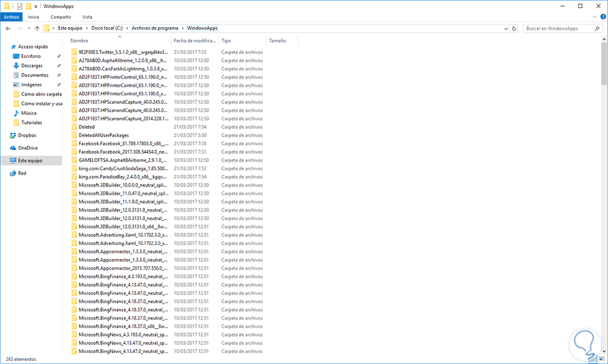The image size is (608, 364).
Task: Select the A278AB0D.AsphaltXtreme folder icon
Action: (74, 61)
